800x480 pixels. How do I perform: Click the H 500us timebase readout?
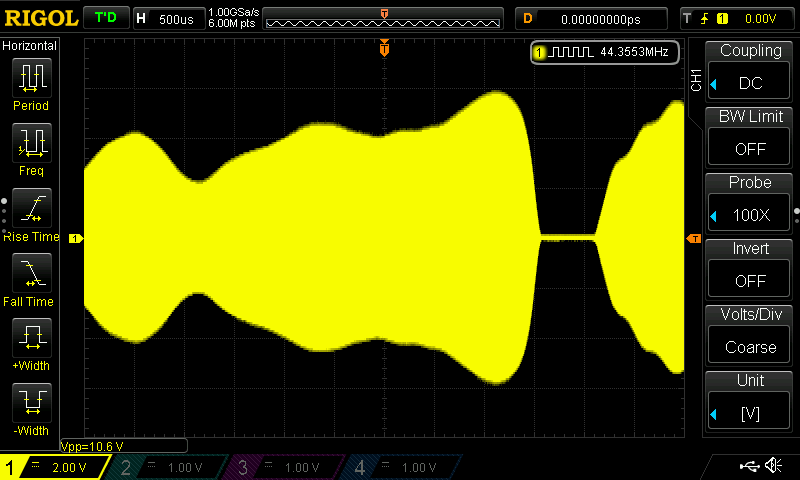point(169,19)
